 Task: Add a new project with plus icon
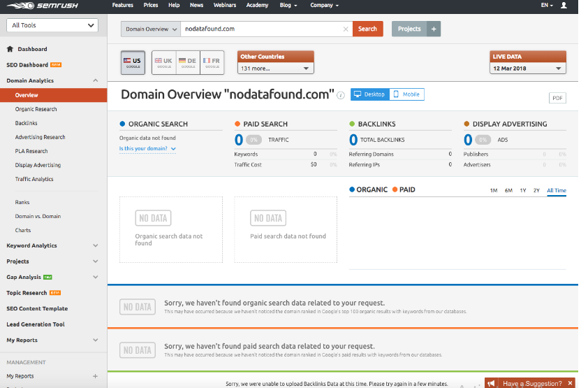434,29
